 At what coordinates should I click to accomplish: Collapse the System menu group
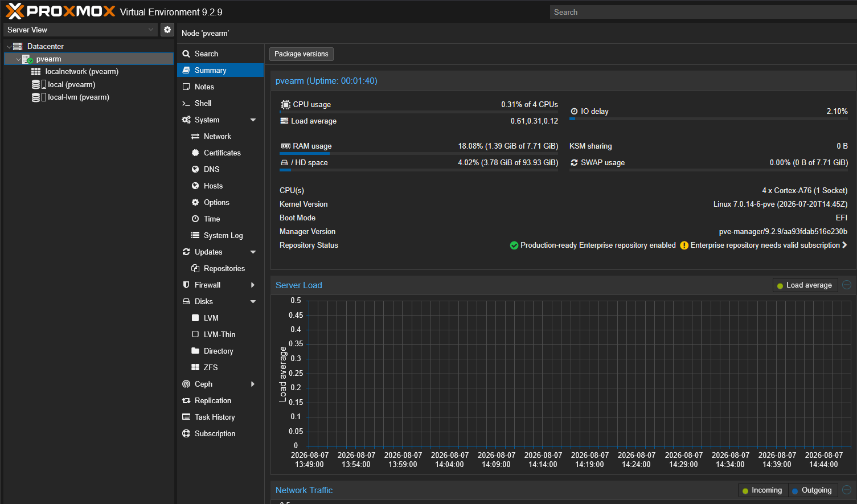pyautogui.click(x=253, y=120)
